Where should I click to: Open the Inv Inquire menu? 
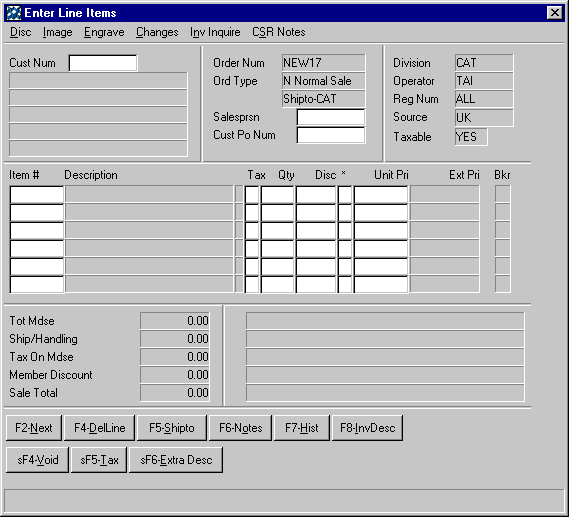(x=215, y=32)
